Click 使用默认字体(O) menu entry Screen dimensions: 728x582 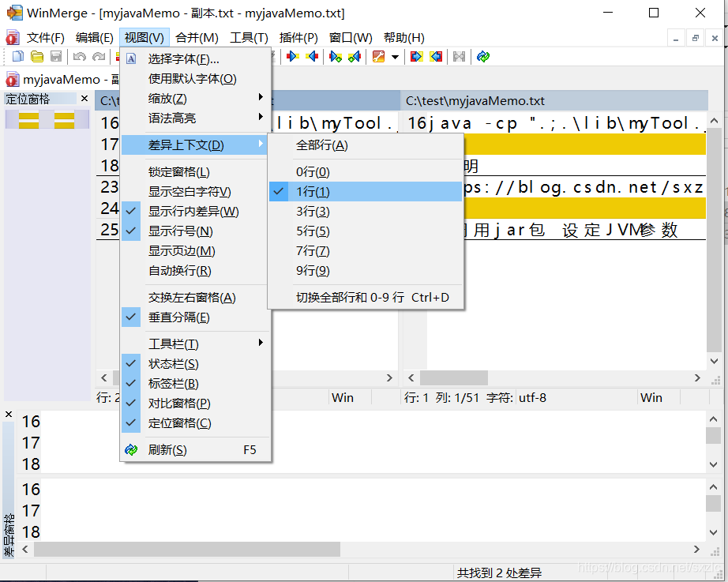point(194,78)
